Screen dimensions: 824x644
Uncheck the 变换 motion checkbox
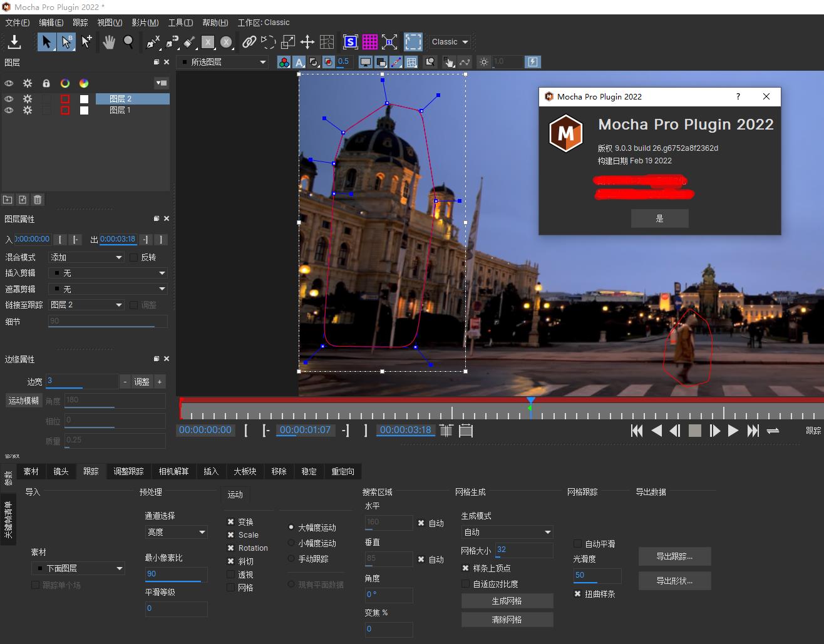pyautogui.click(x=230, y=522)
